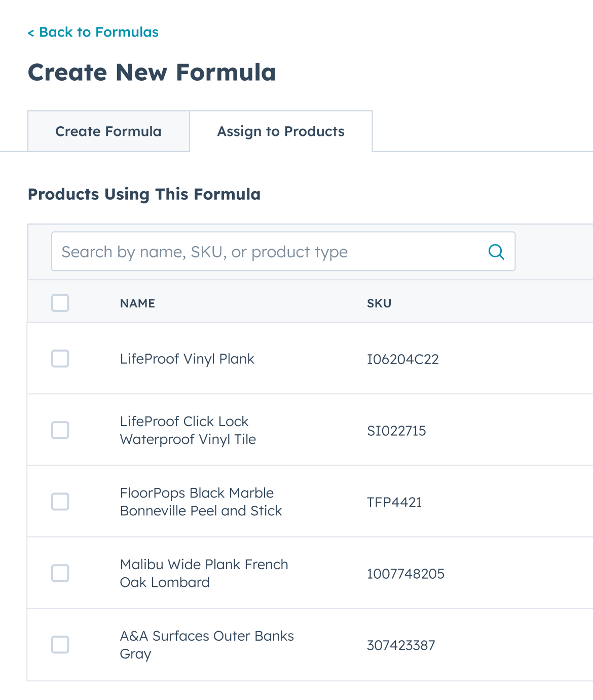
Task: Check the Malibu Wide Plank French Oak row
Action: pyautogui.click(x=60, y=573)
